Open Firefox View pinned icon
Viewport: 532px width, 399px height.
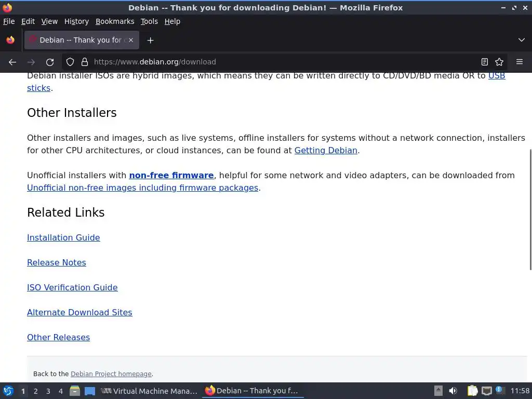(x=10, y=40)
